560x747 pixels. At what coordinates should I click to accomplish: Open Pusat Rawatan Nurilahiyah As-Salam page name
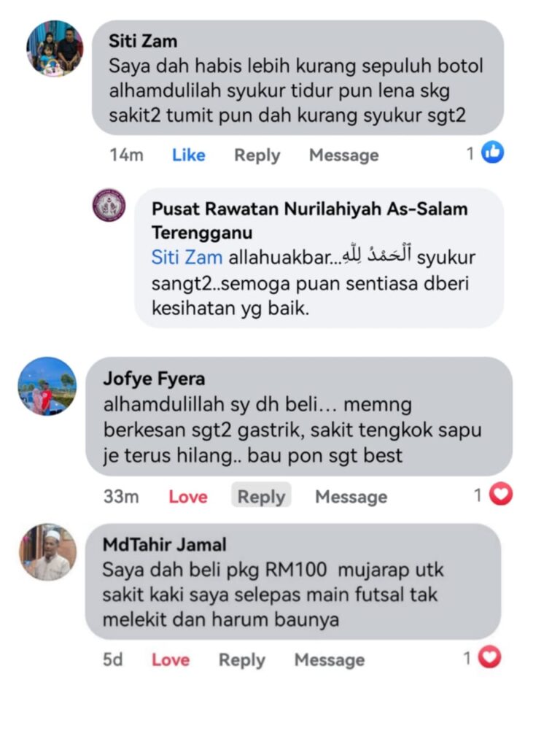click(309, 220)
